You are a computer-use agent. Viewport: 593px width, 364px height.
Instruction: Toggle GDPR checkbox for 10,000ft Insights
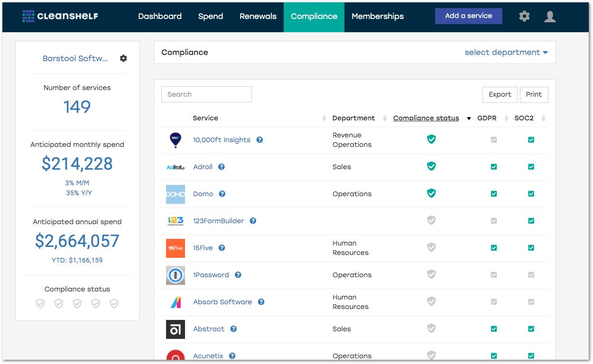494,140
